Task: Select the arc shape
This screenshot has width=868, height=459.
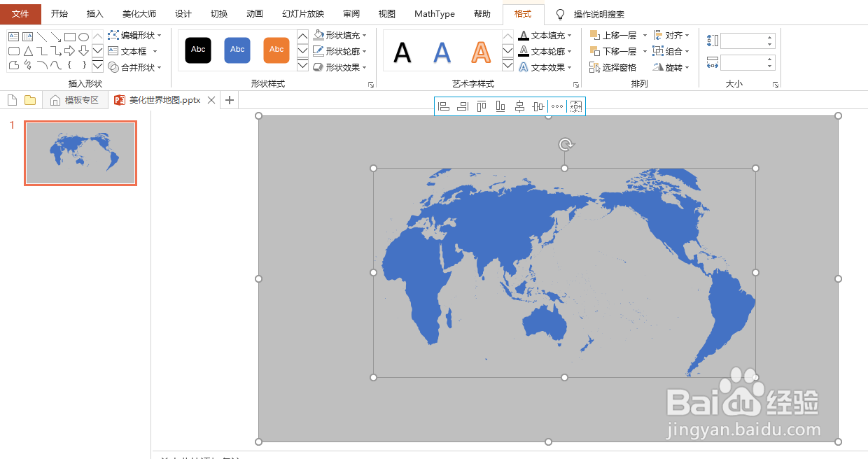Action: [x=42, y=65]
